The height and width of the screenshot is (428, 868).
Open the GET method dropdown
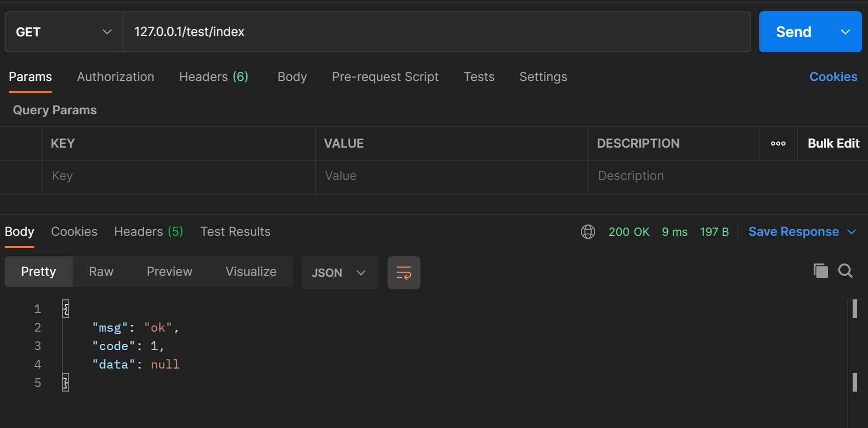[64, 32]
